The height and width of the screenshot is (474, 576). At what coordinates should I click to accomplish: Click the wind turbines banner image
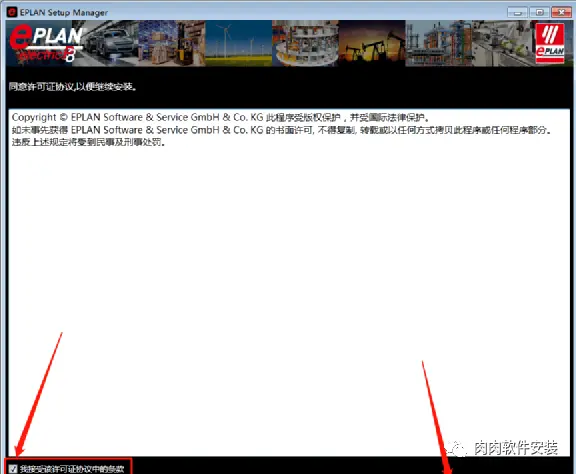[x=239, y=43]
